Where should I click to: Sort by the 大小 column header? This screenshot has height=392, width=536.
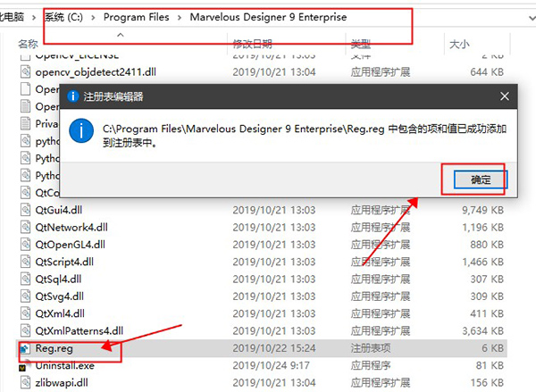point(459,44)
